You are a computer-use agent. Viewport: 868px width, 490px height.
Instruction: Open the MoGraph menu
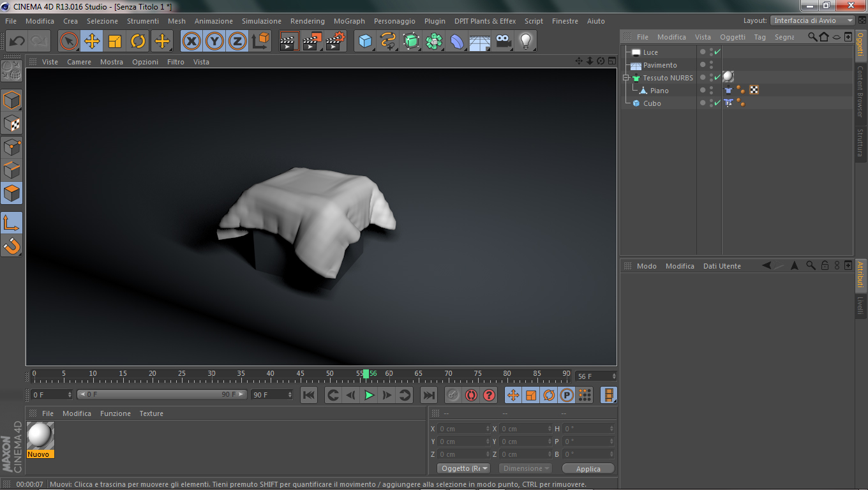tap(349, 21)
